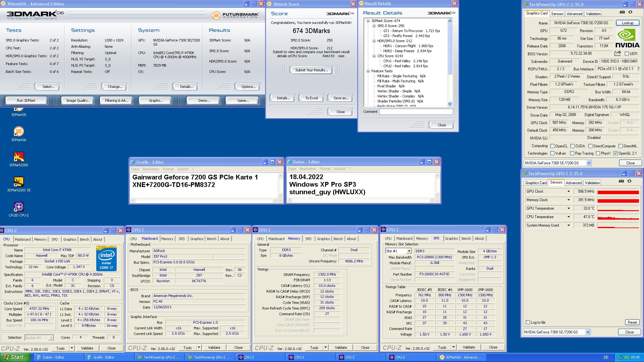Click the Intel Core i7 logo in CPU-Z
This screenshot has width=644, height=362.
click(x=106, y=258)
